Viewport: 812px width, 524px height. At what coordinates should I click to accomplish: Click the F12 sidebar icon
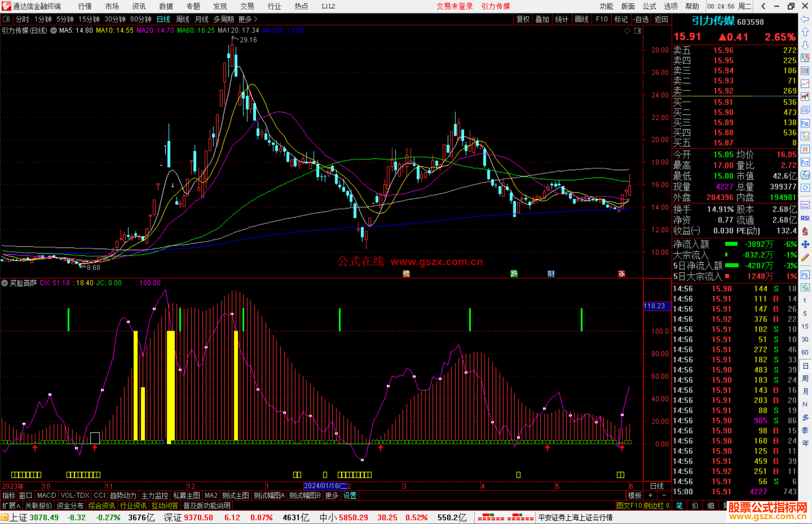pos(805,162)
